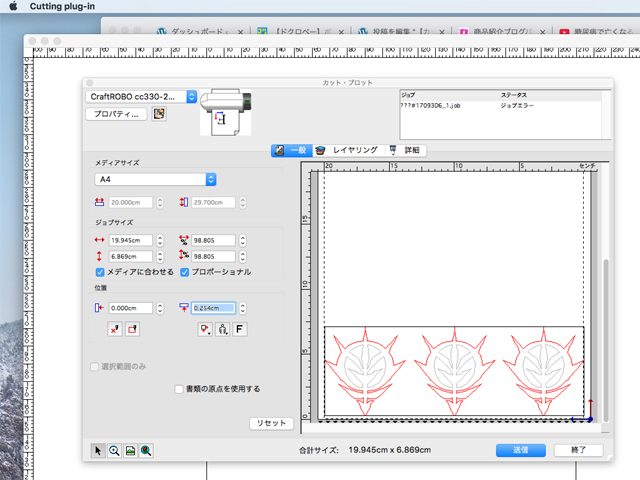Click the 6.869cm job height field
Screen dimensions: 640x480
(131, 256)
